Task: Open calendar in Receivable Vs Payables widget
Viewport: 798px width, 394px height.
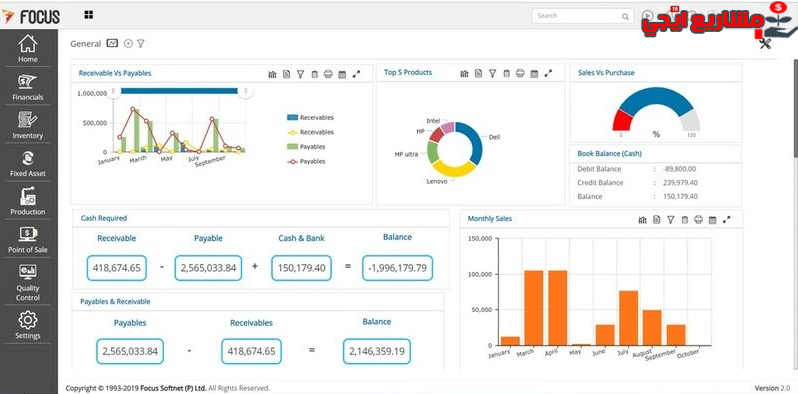Action: [342, 74]
